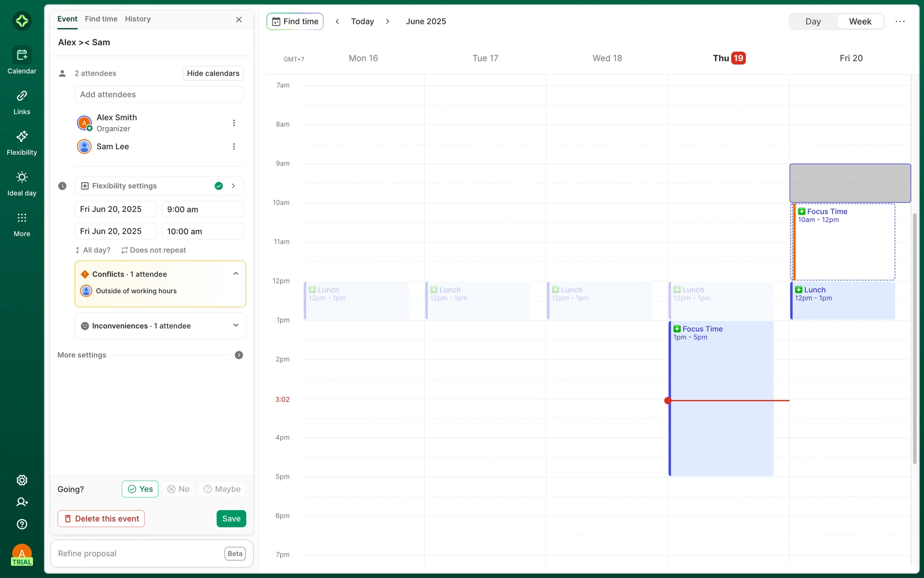The image size is (924, 578).
Task: Switch to the History tab
Action: (138, 19)
